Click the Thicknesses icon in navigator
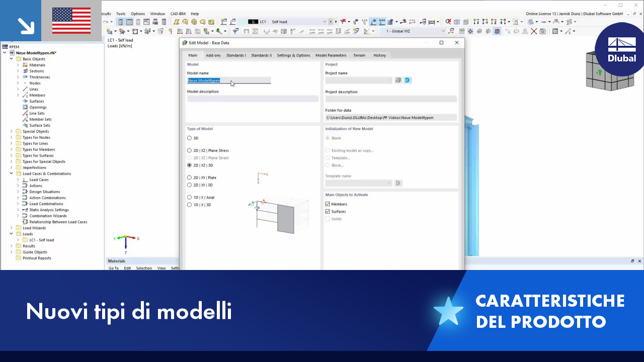The width and height of the screenshot is (644, 362). tap(25, 77)
